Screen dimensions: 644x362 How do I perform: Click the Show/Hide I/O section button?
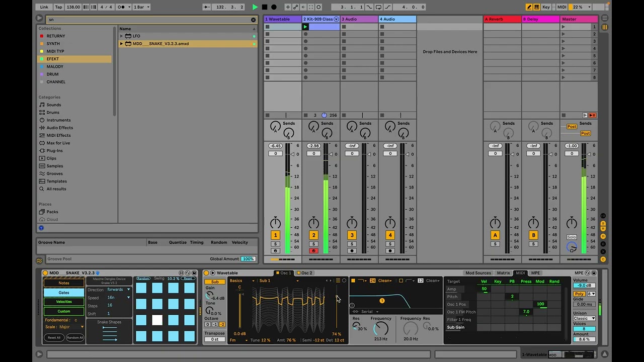[603, 216]
